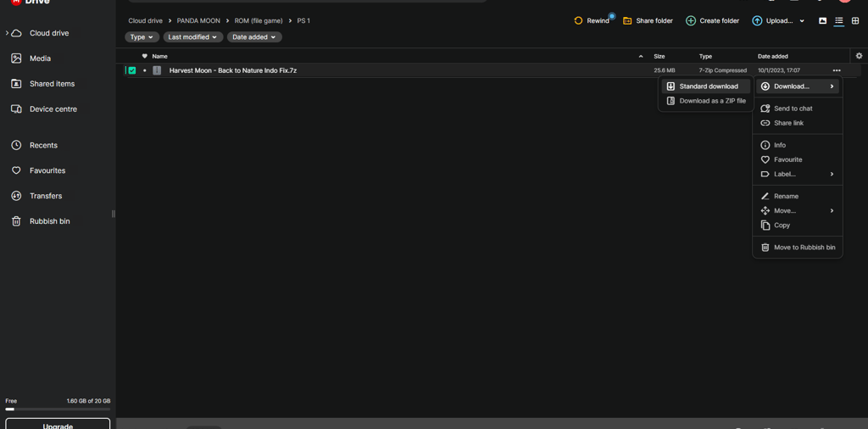868x429 pixels.
Task: Go to ROM (file game) breadcrumb
Action: point(259,21)
